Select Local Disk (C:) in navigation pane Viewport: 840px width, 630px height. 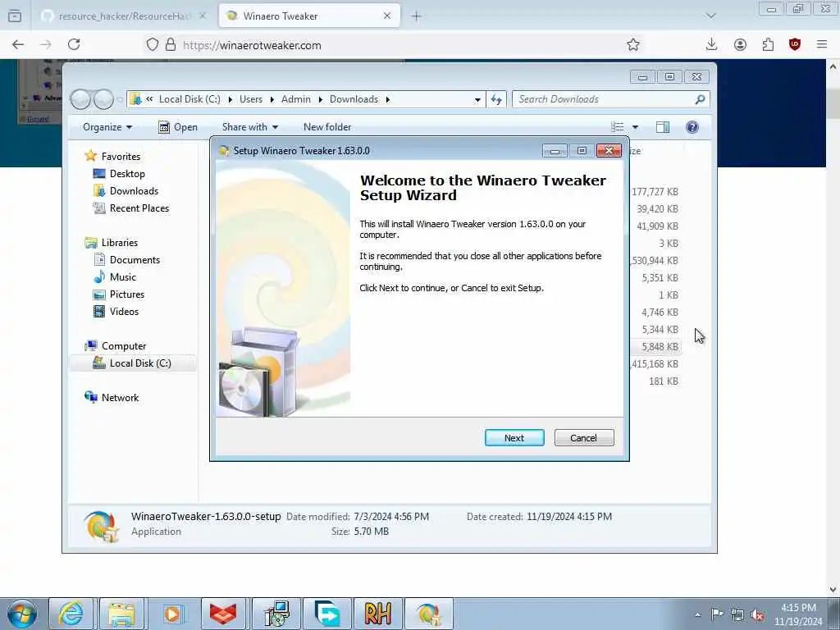coord(133,363)
